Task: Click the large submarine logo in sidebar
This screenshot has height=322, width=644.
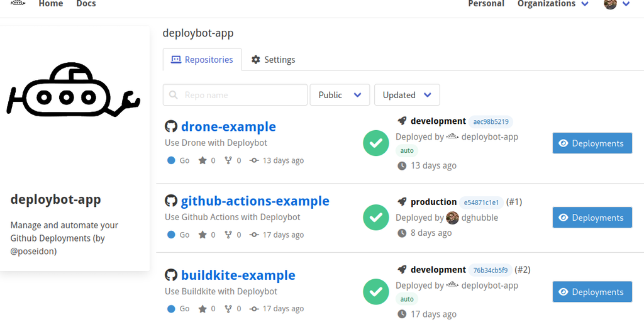Action: (74, 91)
